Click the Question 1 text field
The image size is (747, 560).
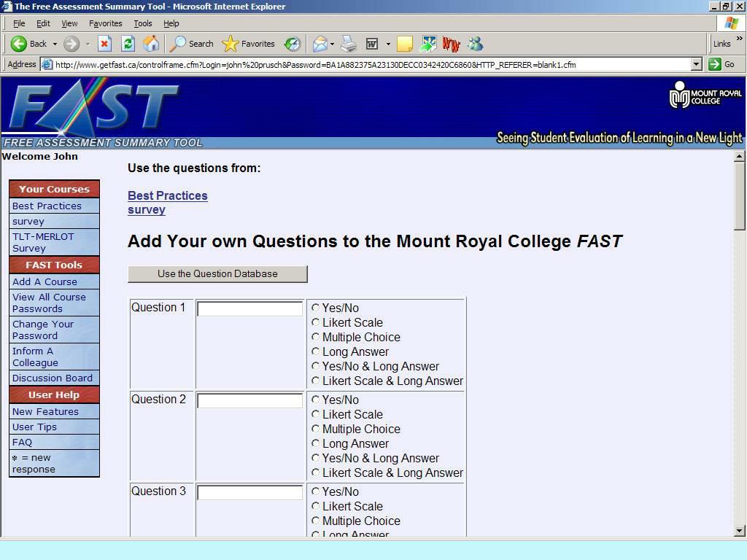pyautogui.click(x=249, y=308)
